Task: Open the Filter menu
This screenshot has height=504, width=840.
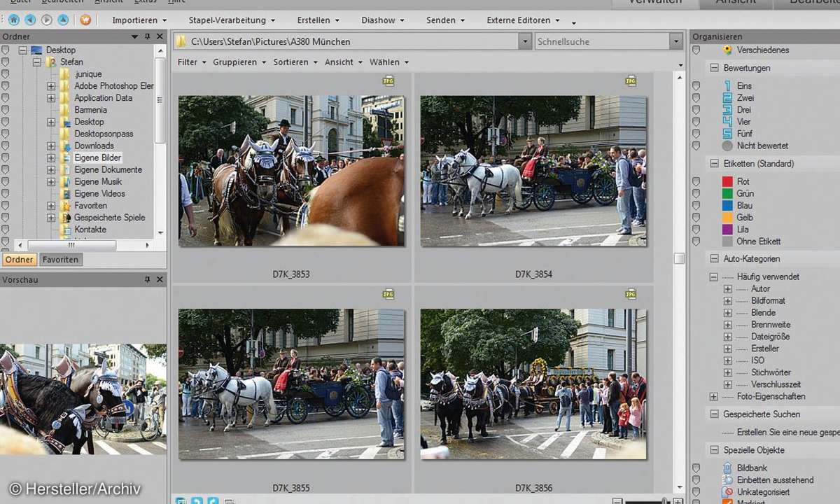Action: 192,62
